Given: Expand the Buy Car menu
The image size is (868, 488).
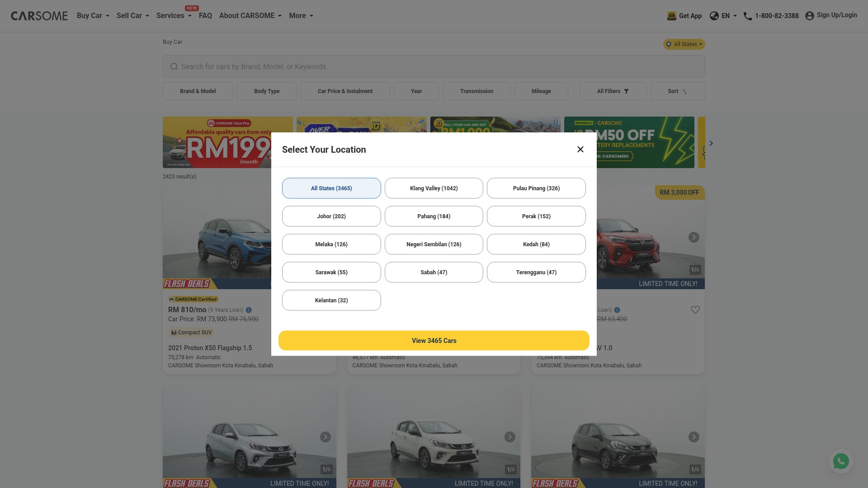Looking at the screenshot, I should click(x=93, y=15).
